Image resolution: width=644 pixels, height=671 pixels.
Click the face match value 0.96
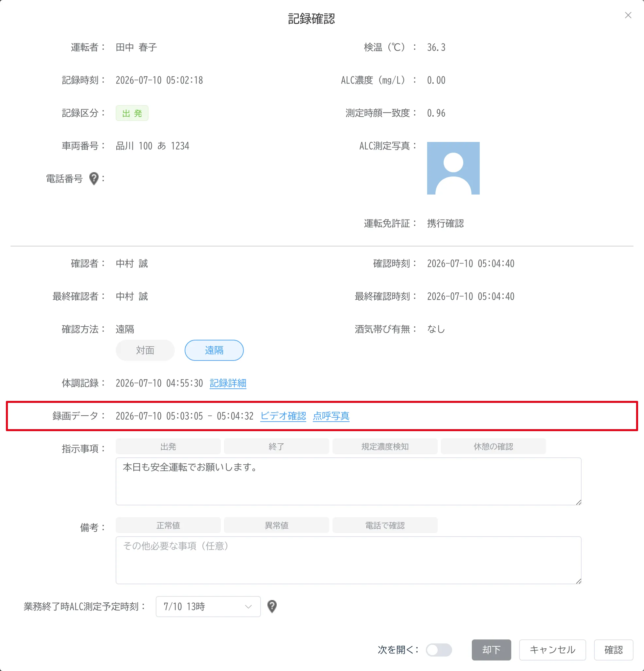(x=436, y=113)
